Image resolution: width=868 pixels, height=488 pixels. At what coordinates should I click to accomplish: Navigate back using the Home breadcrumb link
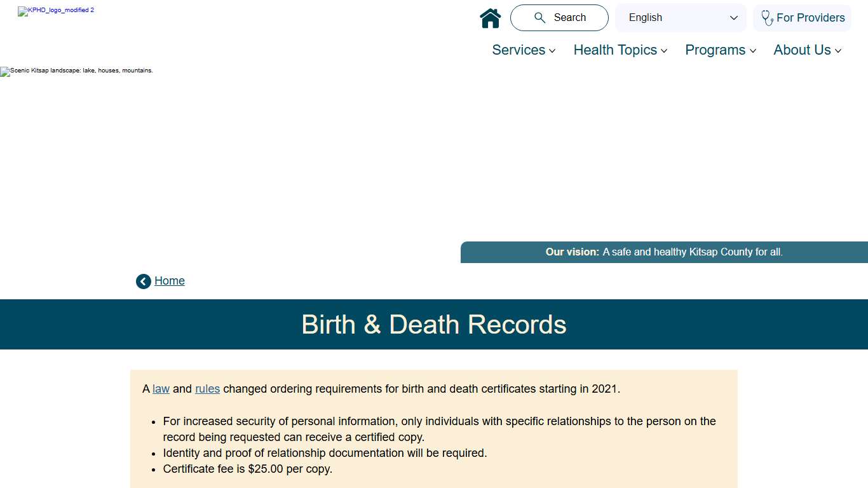(x=169, y=280)
